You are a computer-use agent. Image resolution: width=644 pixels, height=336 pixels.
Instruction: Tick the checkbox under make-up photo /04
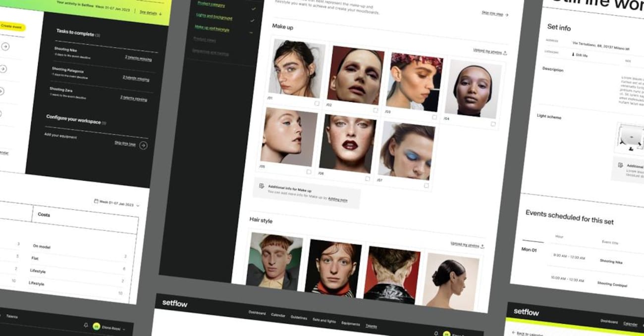(x=493, y=124)
